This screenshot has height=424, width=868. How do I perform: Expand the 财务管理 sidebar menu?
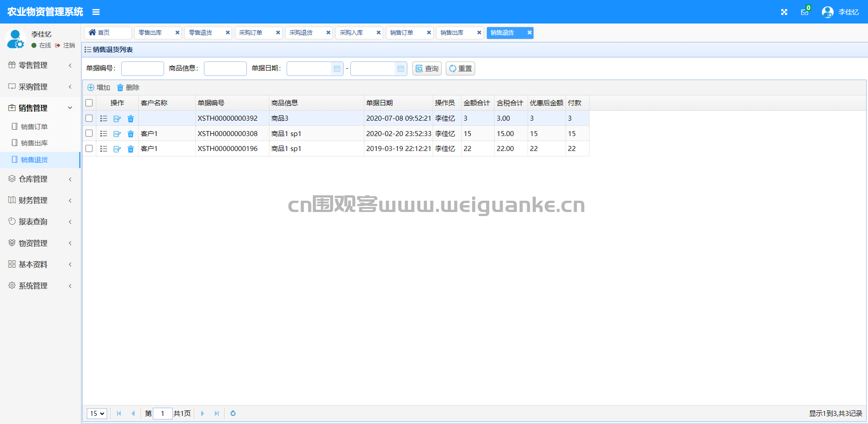tap(40, 201)
